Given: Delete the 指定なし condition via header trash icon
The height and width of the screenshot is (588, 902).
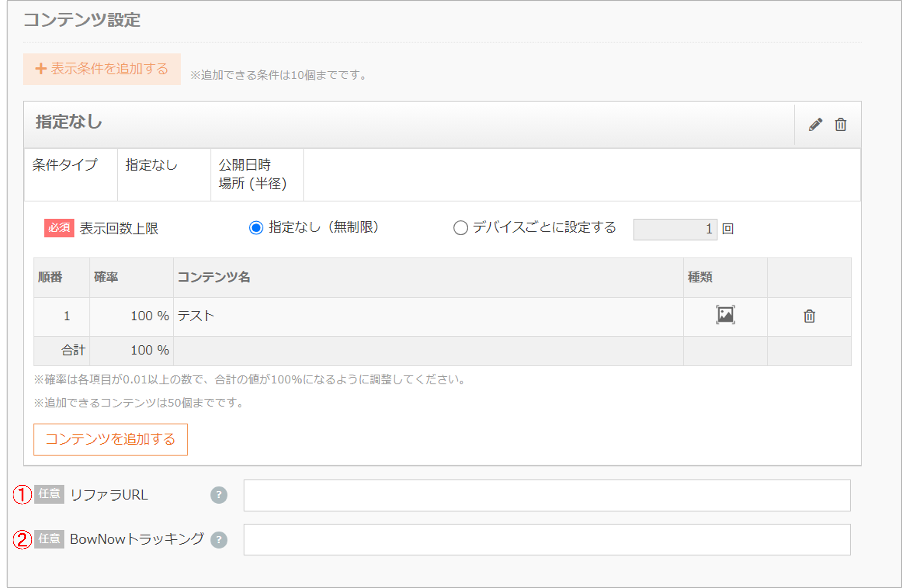Looking at the screenshot, I should [x=841, y=124].
